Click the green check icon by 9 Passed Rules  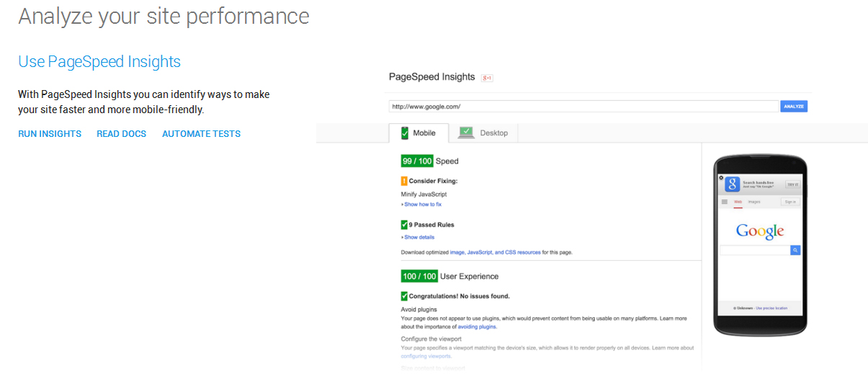[x=404, y=224]
